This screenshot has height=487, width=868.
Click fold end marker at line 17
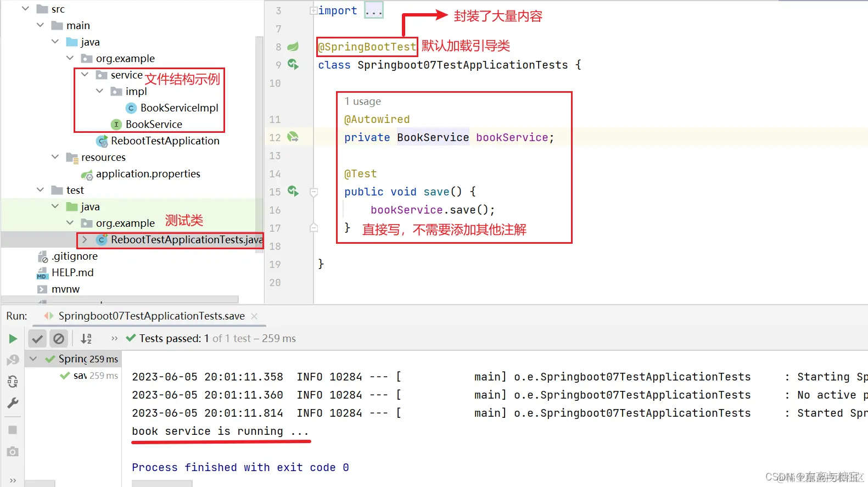(314, 227)
